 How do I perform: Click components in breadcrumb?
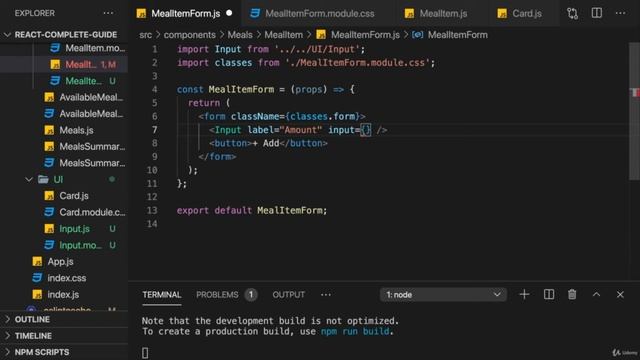(189, 35)
